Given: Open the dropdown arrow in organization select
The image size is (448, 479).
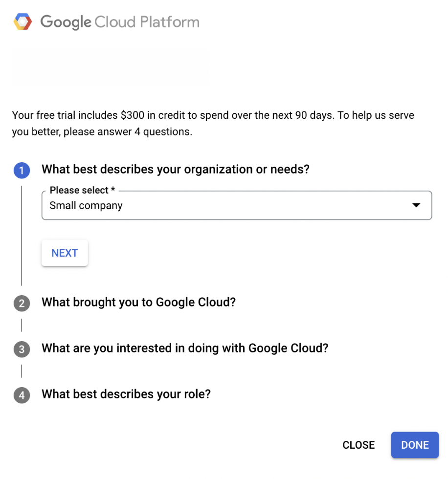Looking at the screenshot, I should tap(416, 205).
